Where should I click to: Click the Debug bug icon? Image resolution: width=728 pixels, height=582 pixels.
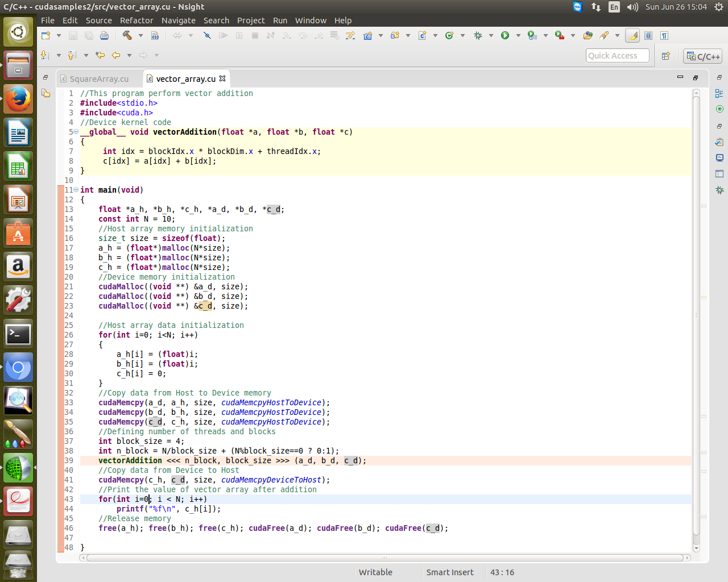[478, 35]
